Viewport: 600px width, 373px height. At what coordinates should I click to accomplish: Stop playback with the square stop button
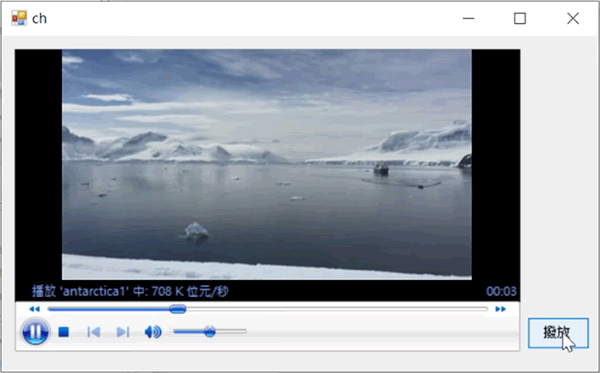(x=64, y=332)
